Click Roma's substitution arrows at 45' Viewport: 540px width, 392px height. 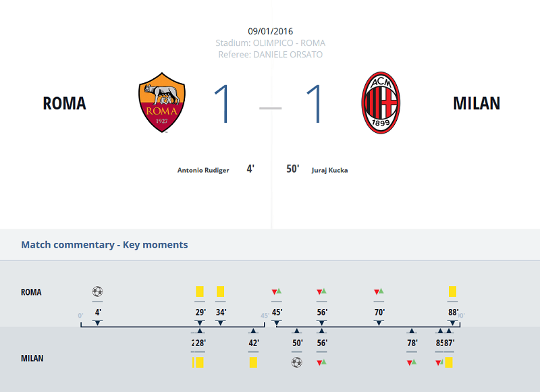pos(277,291)
